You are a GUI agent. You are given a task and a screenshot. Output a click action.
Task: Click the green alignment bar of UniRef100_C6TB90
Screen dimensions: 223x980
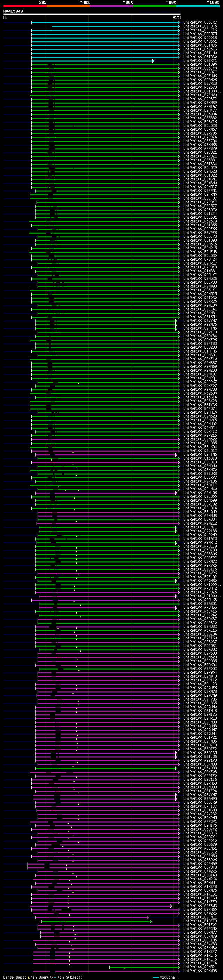[x=105, y=65]
